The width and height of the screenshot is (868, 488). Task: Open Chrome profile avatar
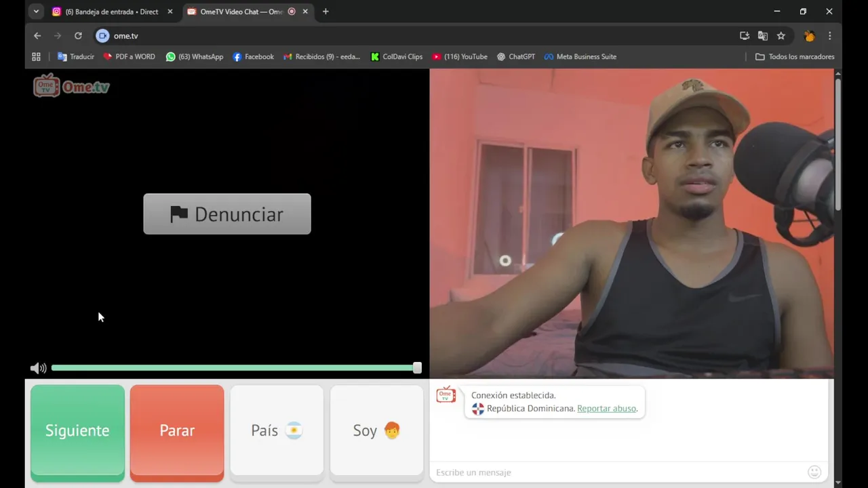tap(809, 36)
